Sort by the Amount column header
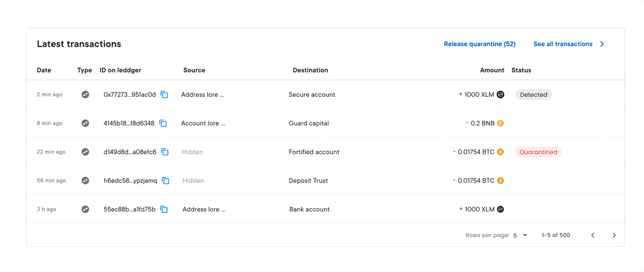Screen dimensions: 644x272 [492, 70]
